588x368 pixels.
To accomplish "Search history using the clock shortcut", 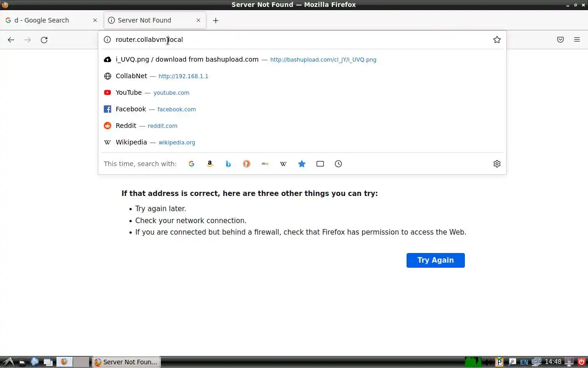I will 339,164.
